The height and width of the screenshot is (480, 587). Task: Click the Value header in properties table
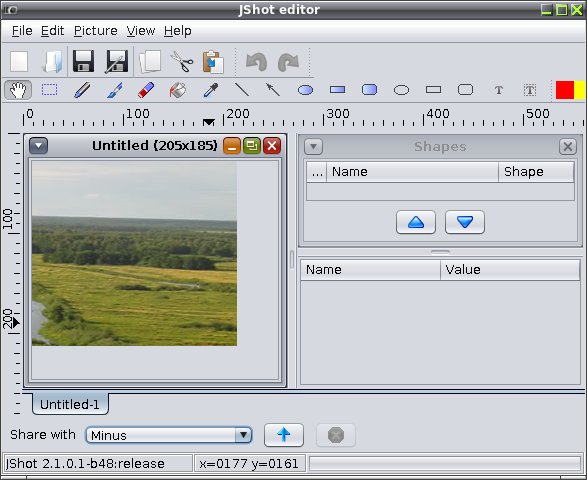[510, 270]
